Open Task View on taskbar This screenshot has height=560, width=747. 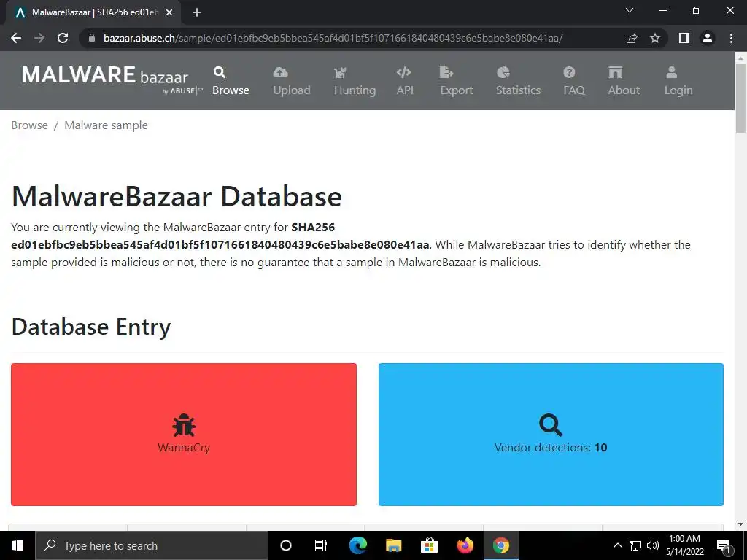[321, 545]
